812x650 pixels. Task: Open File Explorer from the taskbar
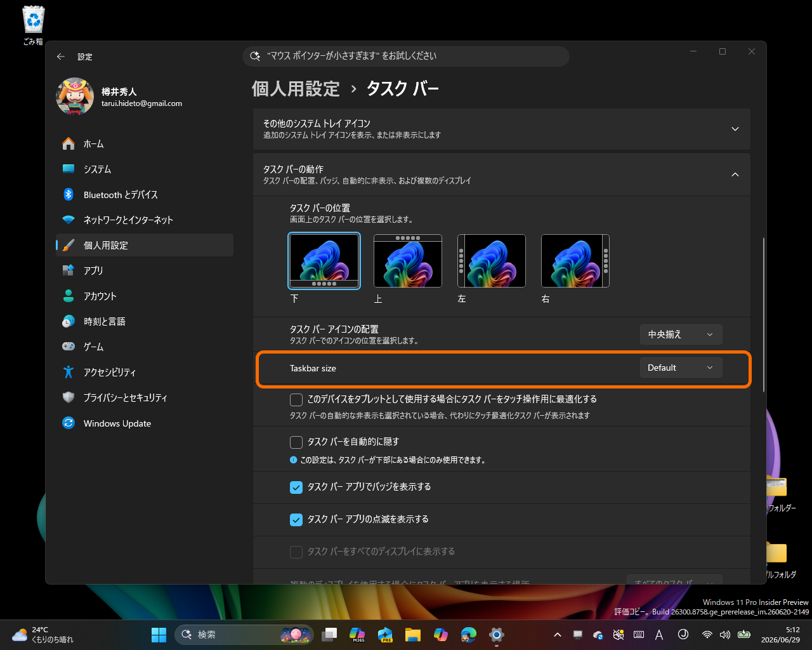413,634
